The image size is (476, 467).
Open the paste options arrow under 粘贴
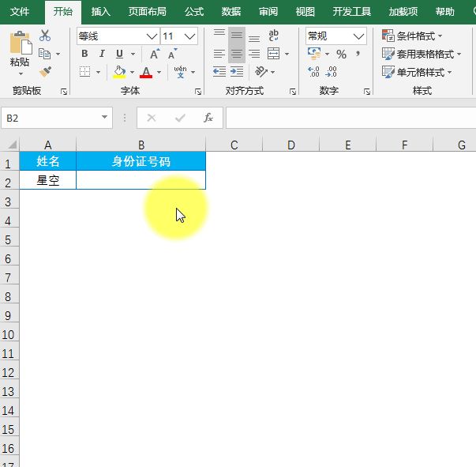(21, 73)
